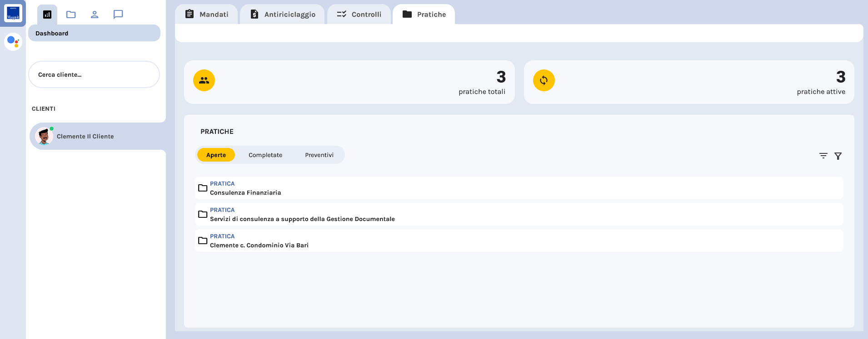Open the funnel filter icon
Viewport: 868px width, 339px height.
pyautogui.click(x=838, y=156)
